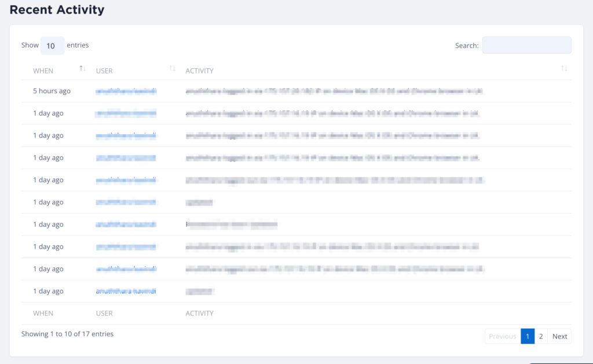Image resolution: width=593 pixels, height=364 pixels.
Task: Open the Show entries count dropdown
Action: pos(52,45)
